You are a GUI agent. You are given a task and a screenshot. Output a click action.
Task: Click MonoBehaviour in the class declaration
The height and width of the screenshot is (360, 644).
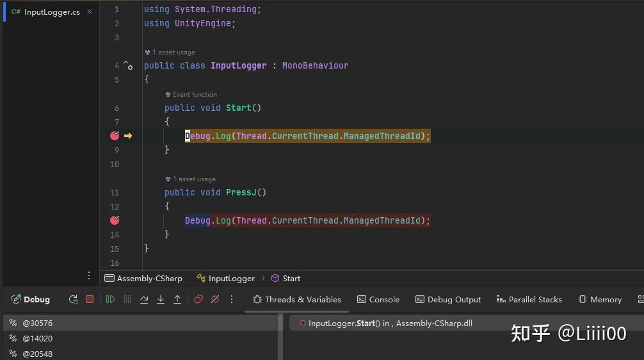(x=315, y=66)
